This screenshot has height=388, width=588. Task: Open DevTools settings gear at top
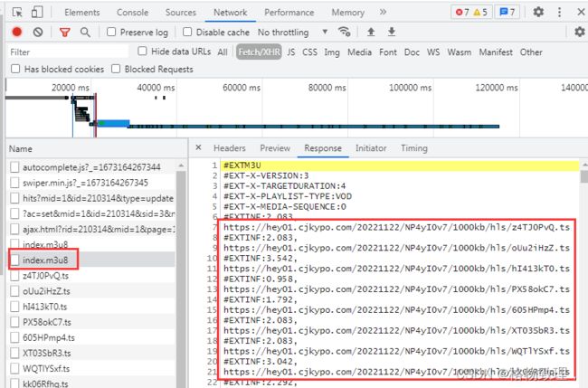coord(538,12)
